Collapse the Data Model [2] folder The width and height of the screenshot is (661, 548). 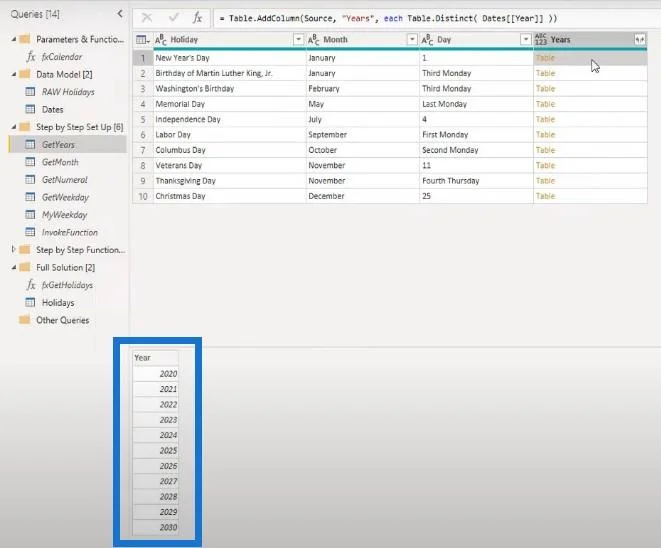(14, 74)
